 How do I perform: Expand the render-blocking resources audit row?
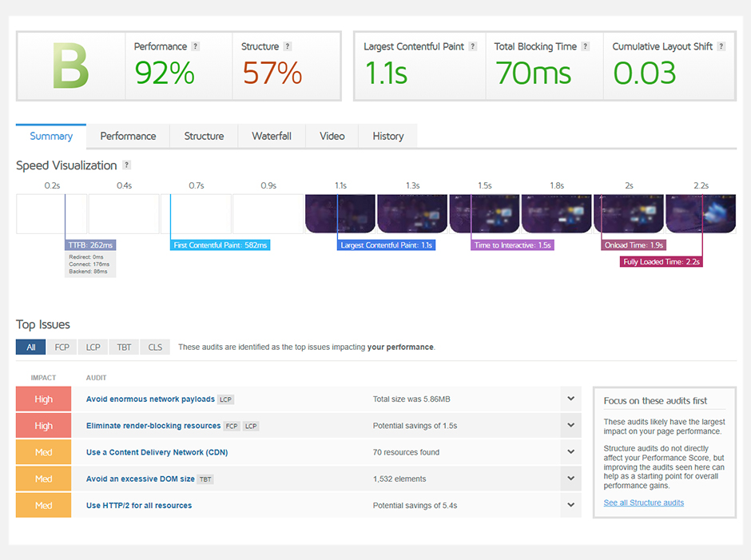pos(570,426)
